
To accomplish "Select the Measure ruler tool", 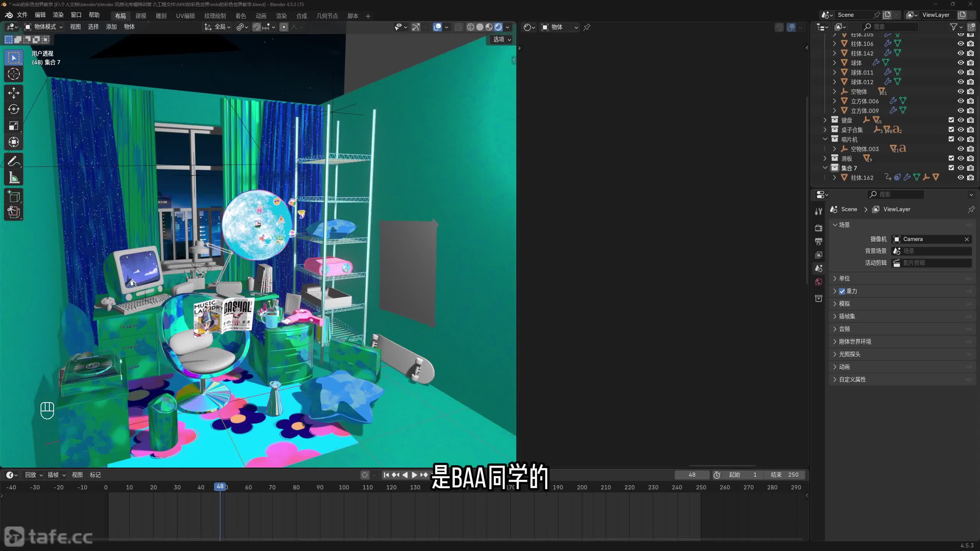I will click(14, 178).
